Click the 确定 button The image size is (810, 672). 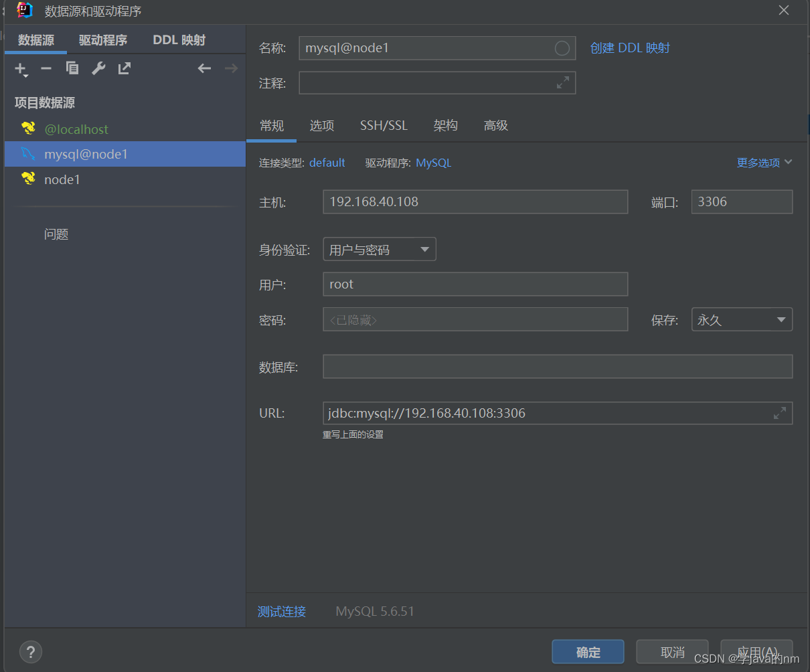[588, 652]
